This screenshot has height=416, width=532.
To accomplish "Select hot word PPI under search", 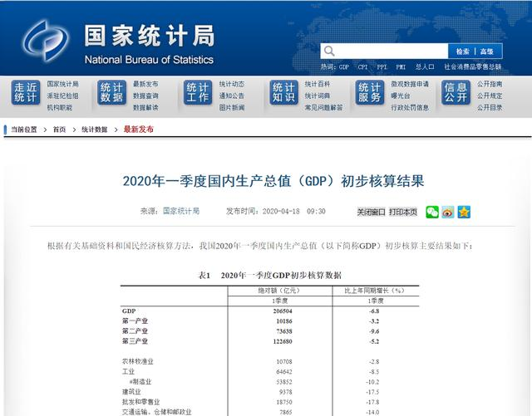I will pos(382,67).
